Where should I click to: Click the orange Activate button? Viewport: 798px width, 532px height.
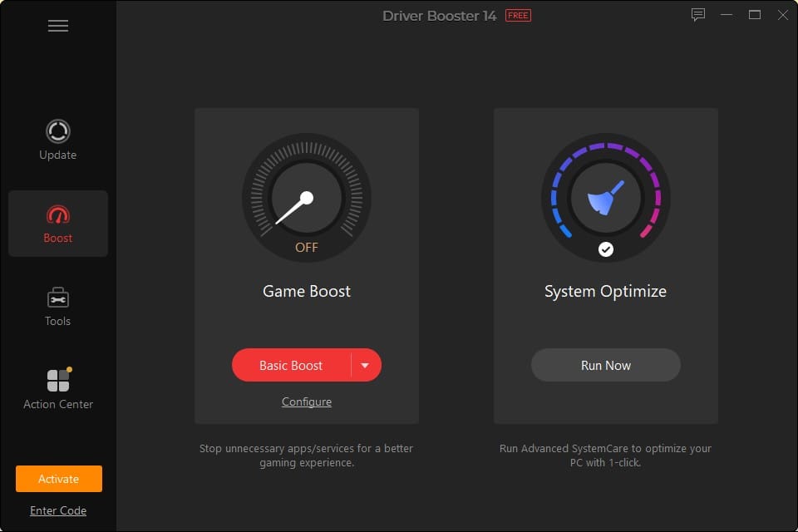tap(58, 479)
